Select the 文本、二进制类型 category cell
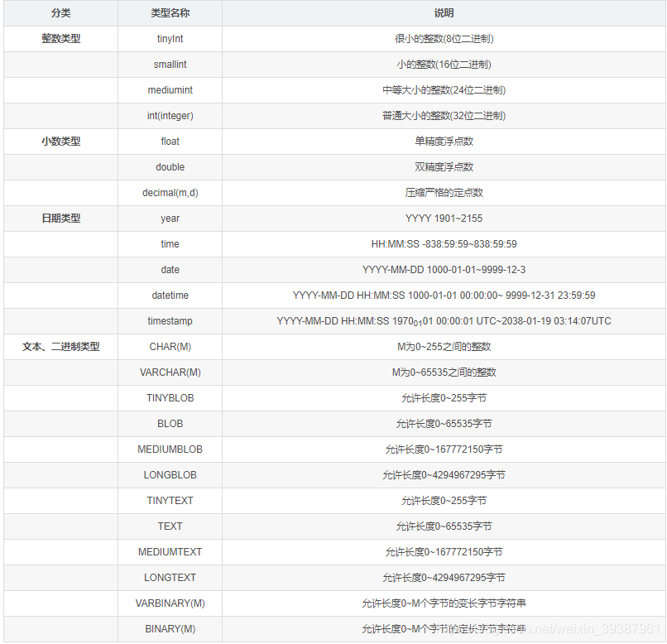 point(61,347)
